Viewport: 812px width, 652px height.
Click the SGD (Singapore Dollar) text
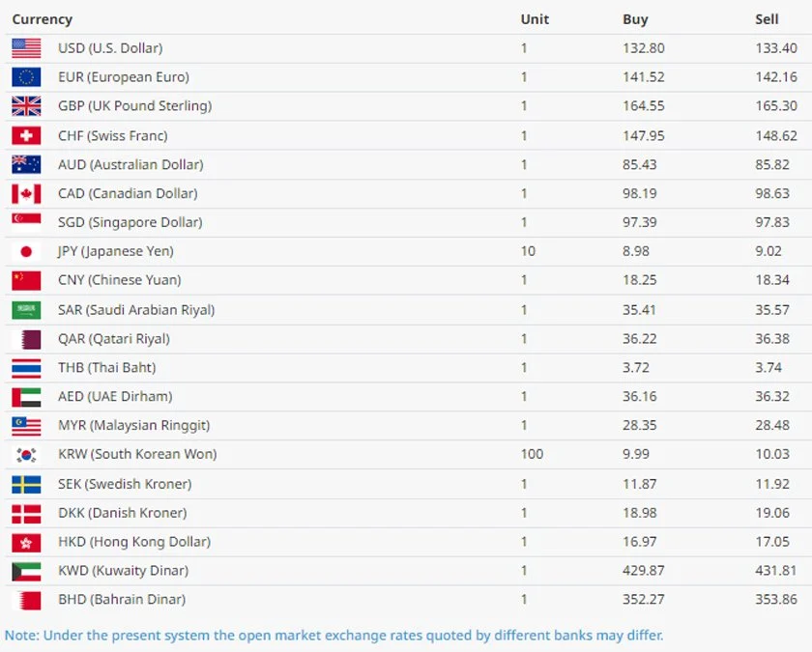coord(130,223)
